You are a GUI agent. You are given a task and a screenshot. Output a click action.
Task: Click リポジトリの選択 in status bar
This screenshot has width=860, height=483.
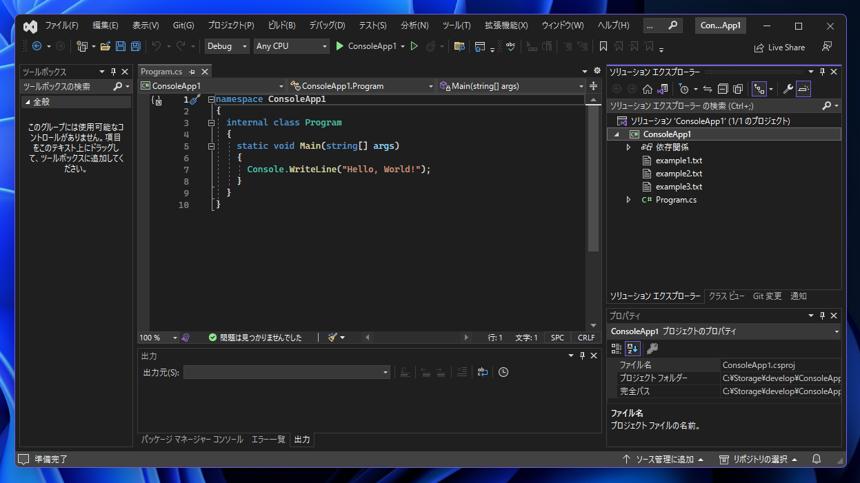point(757,459)
